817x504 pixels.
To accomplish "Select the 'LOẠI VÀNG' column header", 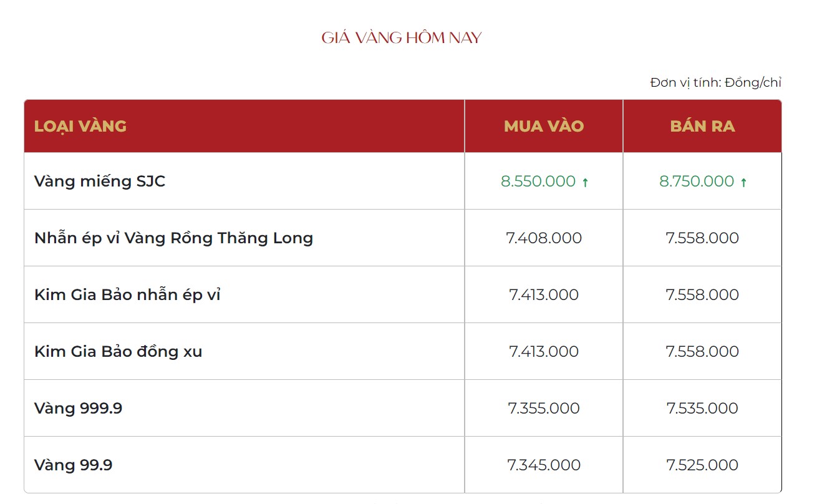I will click(80, 126).
